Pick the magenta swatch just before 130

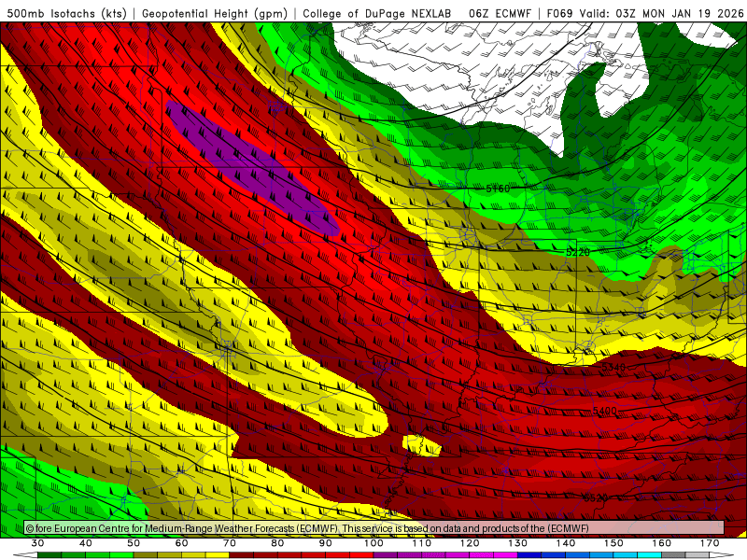[506, 555]
